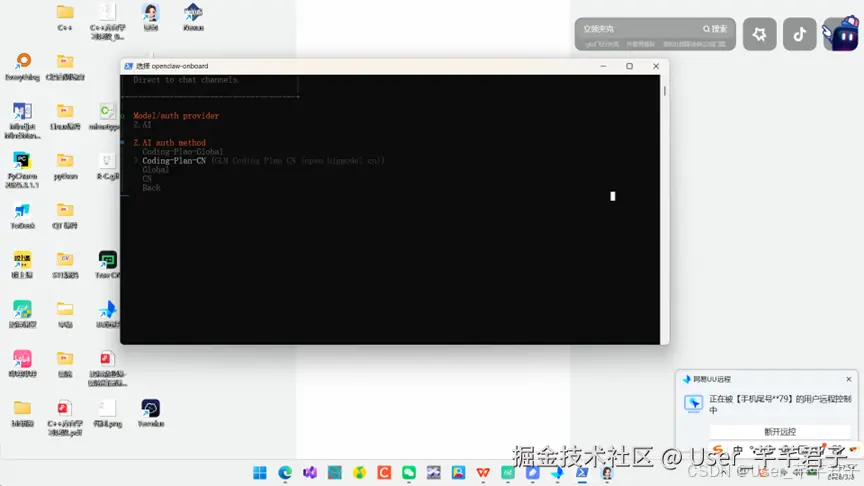Select the CN auth option in terminal

(x=147, y=179)
